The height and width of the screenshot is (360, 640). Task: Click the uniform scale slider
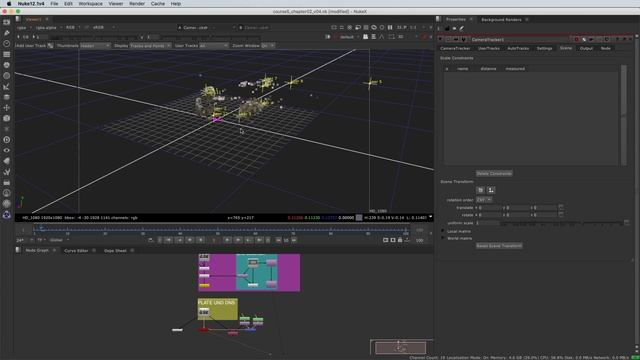point(561,223)
